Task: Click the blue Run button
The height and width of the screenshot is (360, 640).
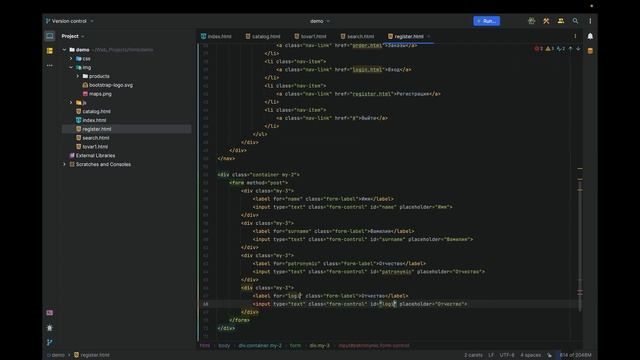Action: [487, 21]
